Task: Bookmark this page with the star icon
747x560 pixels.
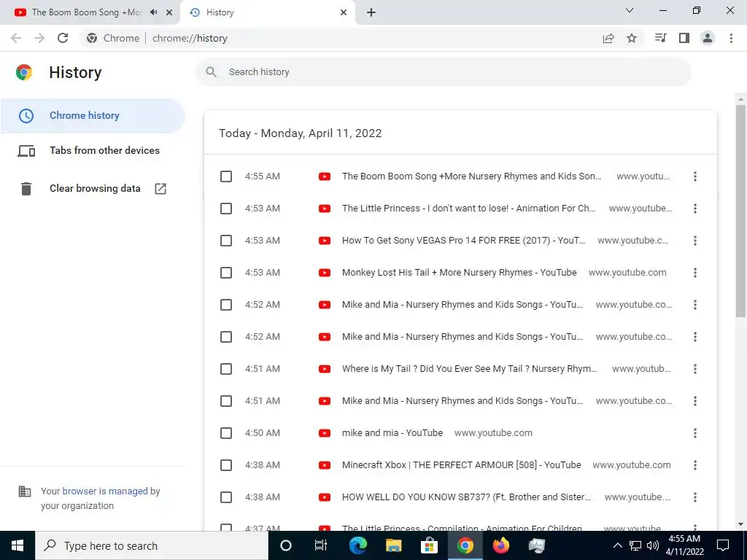Action: 632,38
